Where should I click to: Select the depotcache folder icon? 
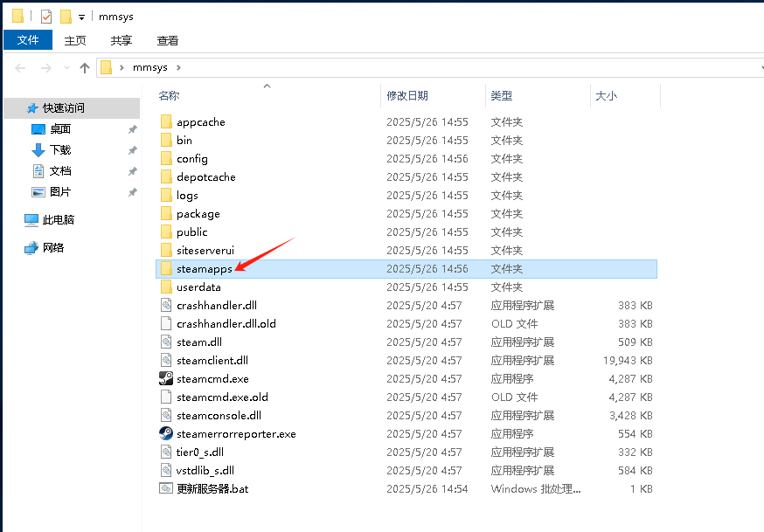click(x=166, y=176)
